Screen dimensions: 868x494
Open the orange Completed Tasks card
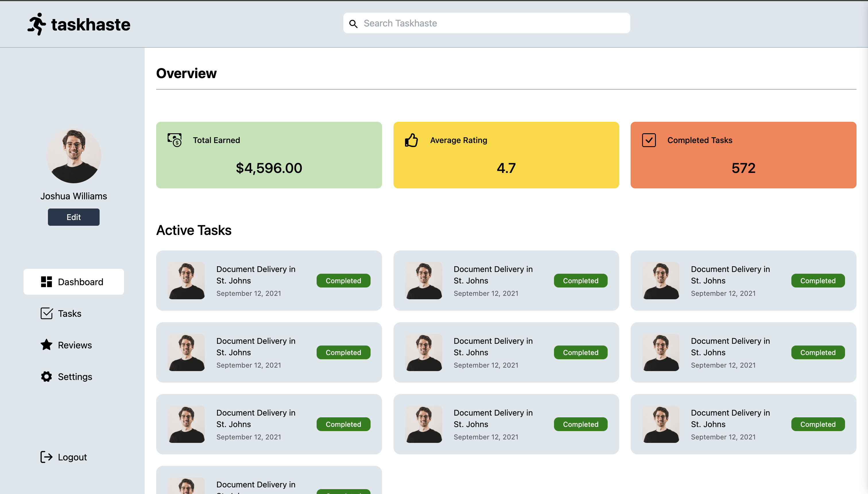pos(743,155)
